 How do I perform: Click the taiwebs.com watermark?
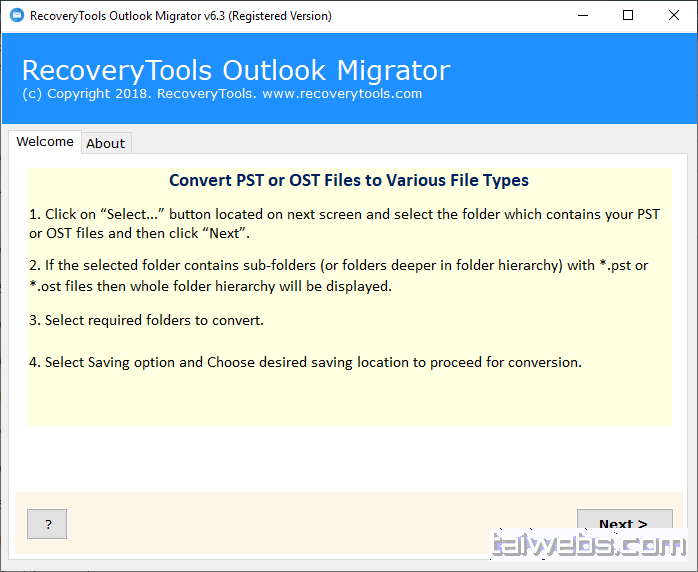click(586, 545)
